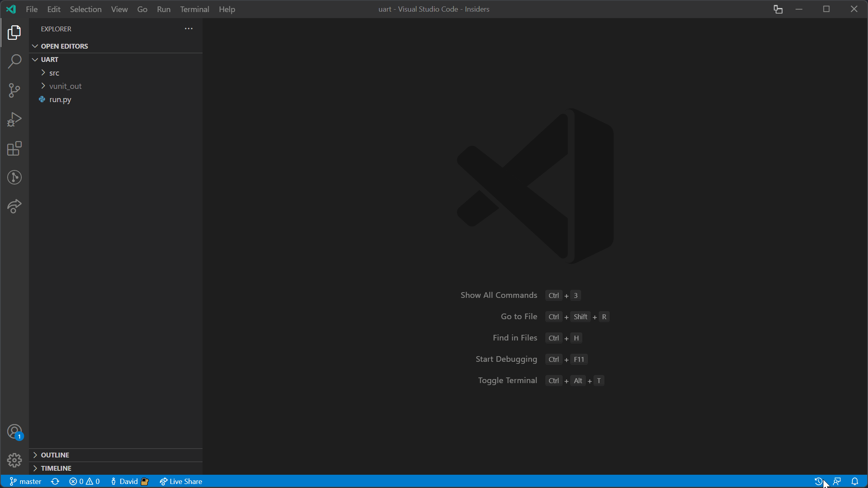Expand the src folder

tap(116, 73)
